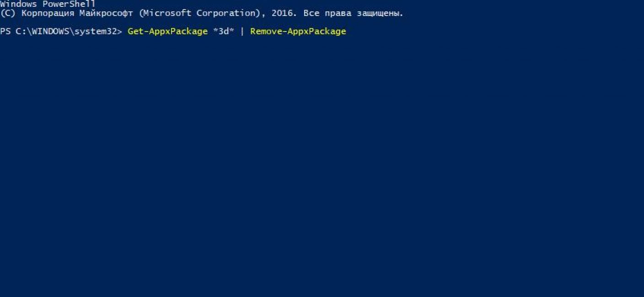This screenshot has width=644, height=297.
Task: Click the PS prompt prefix
Action: pyautogui.click(x=5, y=32)
